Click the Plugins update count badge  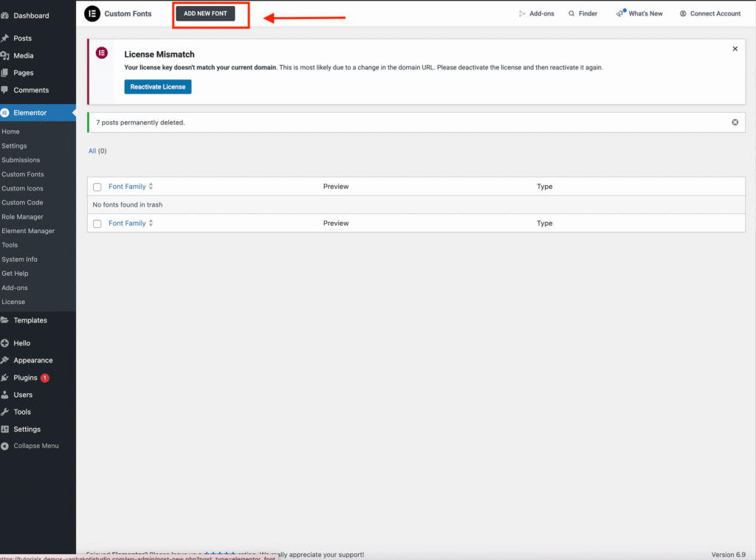(x=45, y=378)
